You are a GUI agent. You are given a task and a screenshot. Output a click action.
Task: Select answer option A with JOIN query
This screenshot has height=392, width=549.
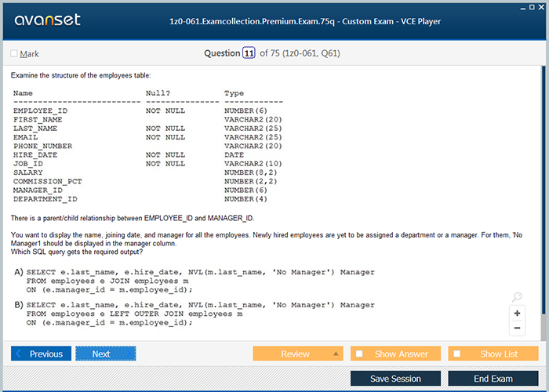pos(18,272)
